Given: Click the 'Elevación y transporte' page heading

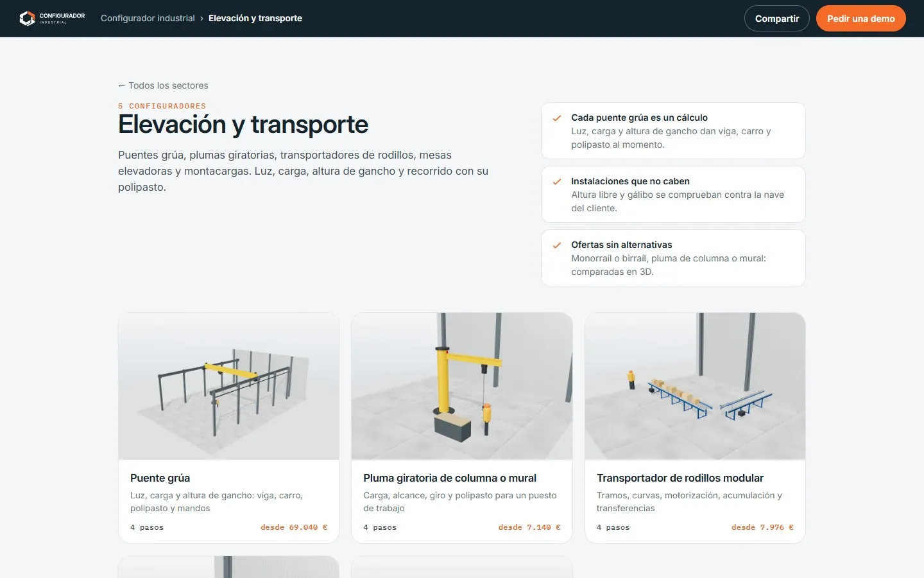Looking at the screenshot, I should tap(243, 125).
